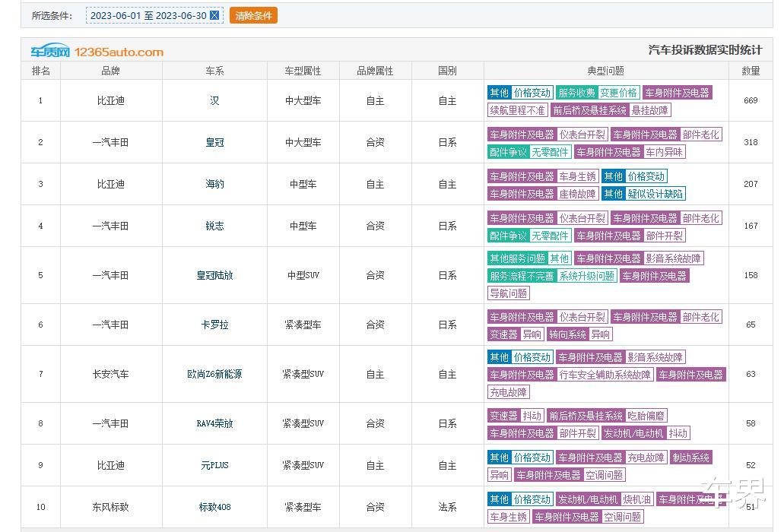Image resolution: width=784 pixels, height=532 pixels.
Task: Select the 部件开裂 tag in 锐志 row
Action: pyautogui.click(x=664, y=236)
